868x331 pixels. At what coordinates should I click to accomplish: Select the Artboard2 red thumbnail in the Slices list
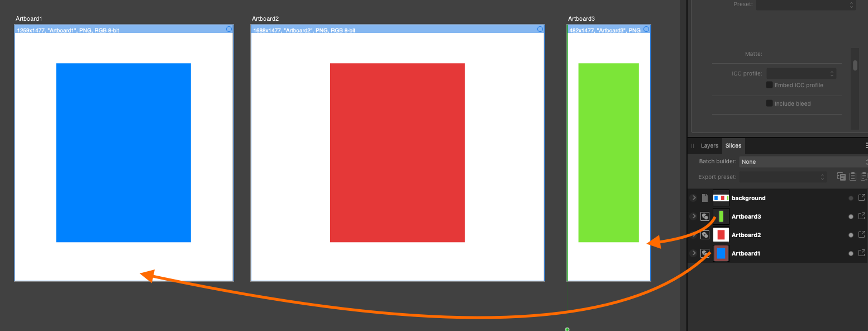coord(721,235)
